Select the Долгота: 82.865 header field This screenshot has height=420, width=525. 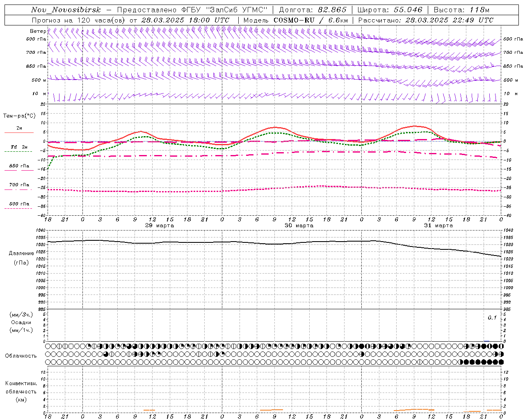click(x=313, y=10)
